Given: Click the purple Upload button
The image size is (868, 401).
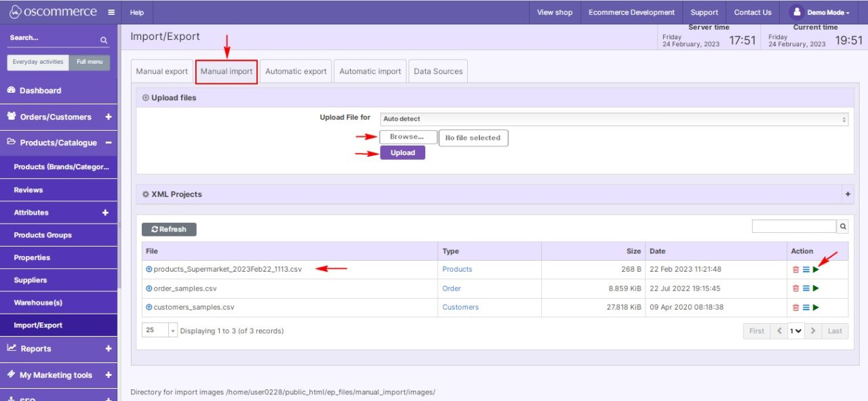Looking at the screenshot, I should (403, 153).
